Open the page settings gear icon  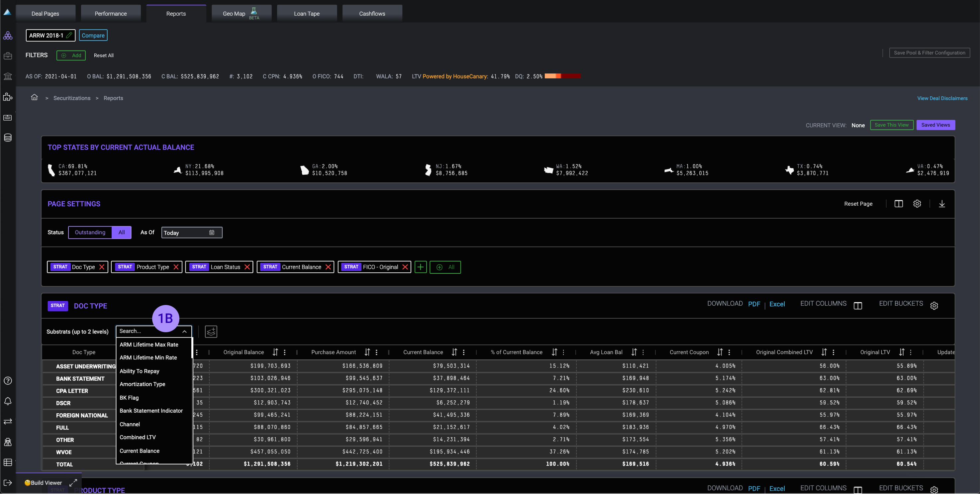coord(917,204)
